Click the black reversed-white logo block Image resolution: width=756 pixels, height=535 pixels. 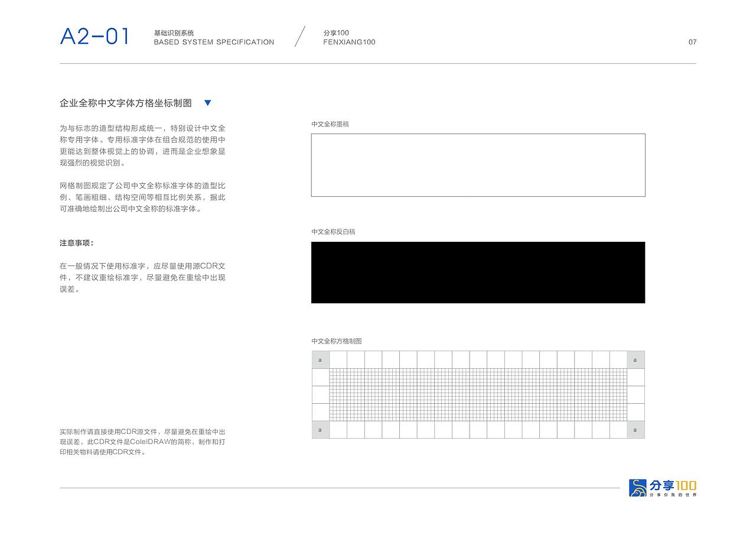(x=478, y=272)
